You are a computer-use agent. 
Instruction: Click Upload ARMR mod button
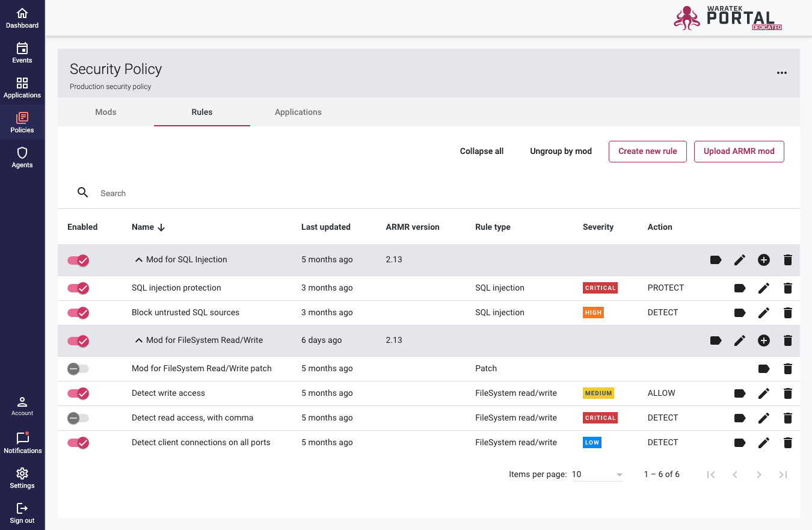pyautogui.click(x=739, y=151)
